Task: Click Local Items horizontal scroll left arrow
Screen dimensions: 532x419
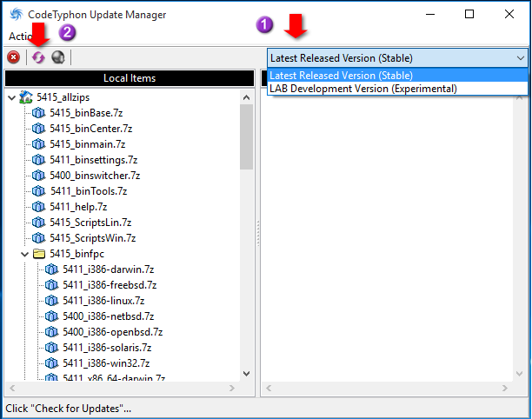Action: coord(12,388)
